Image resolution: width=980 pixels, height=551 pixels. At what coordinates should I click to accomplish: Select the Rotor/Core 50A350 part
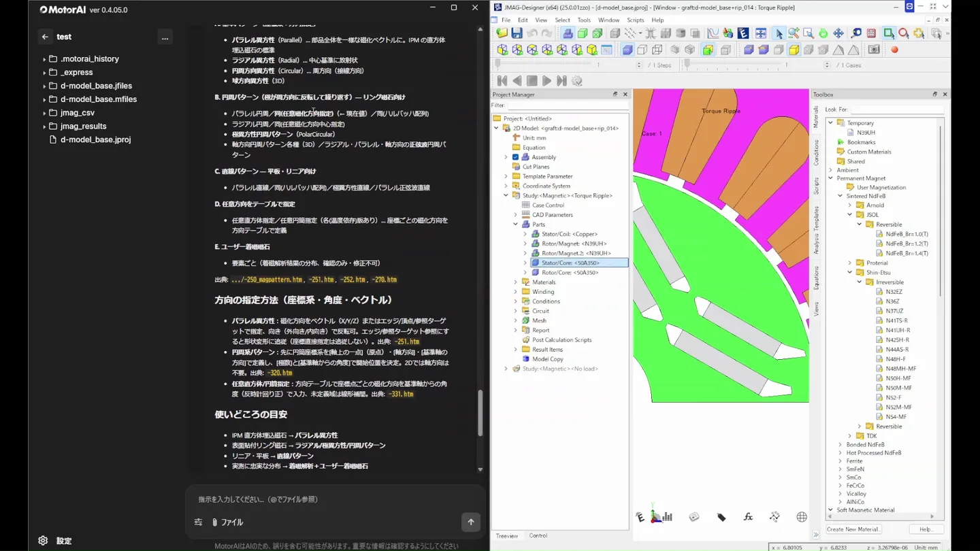pyautogui.click(x=570, y=273)
